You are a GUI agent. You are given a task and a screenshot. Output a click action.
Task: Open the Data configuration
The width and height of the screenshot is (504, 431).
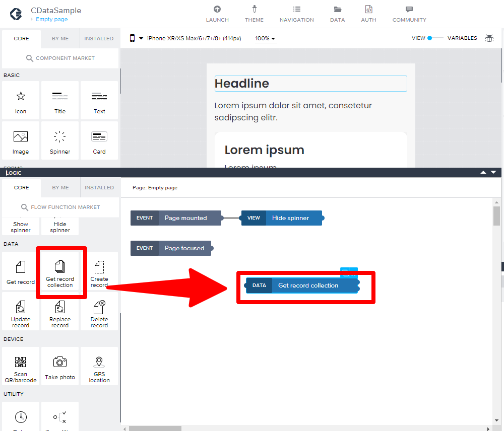coord(337,14)
